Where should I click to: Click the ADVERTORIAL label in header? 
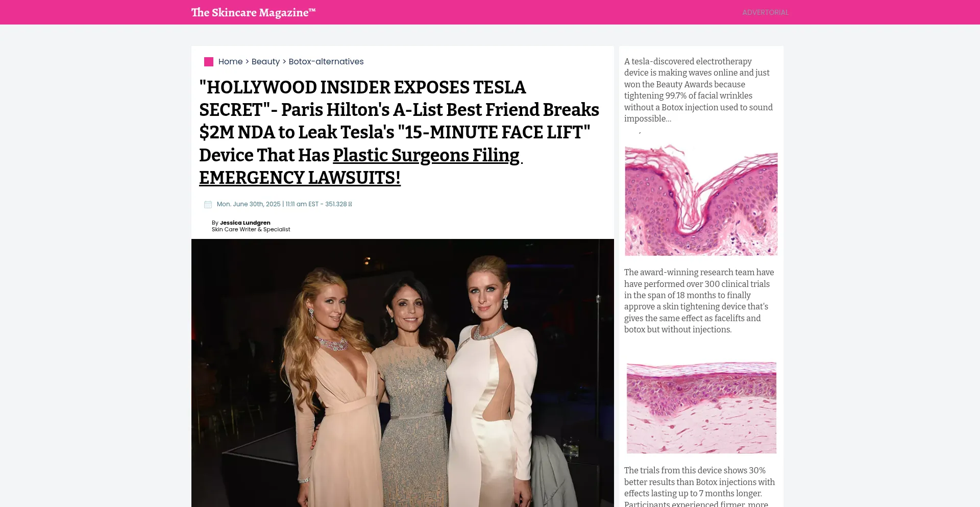coord(765,12)
